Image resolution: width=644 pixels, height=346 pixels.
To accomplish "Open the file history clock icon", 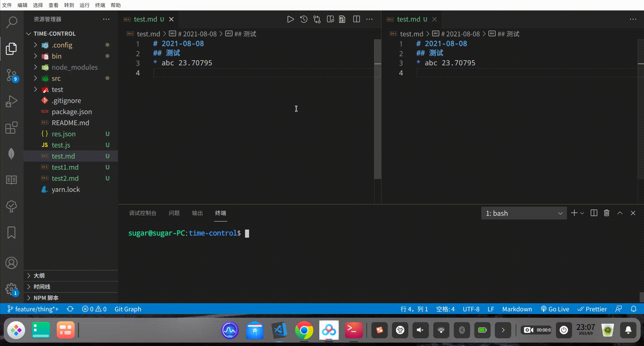I will pos(304,19).
